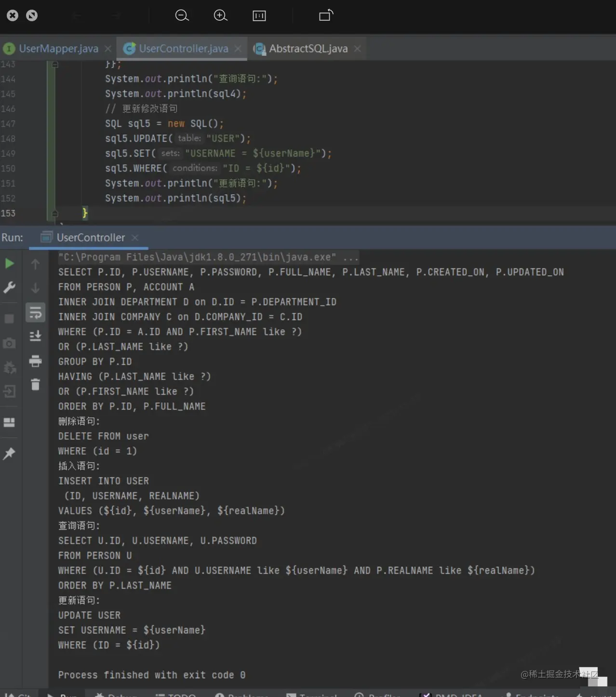Click 'ORDER BY P.LAST_NAME' output line

(115, 586)
